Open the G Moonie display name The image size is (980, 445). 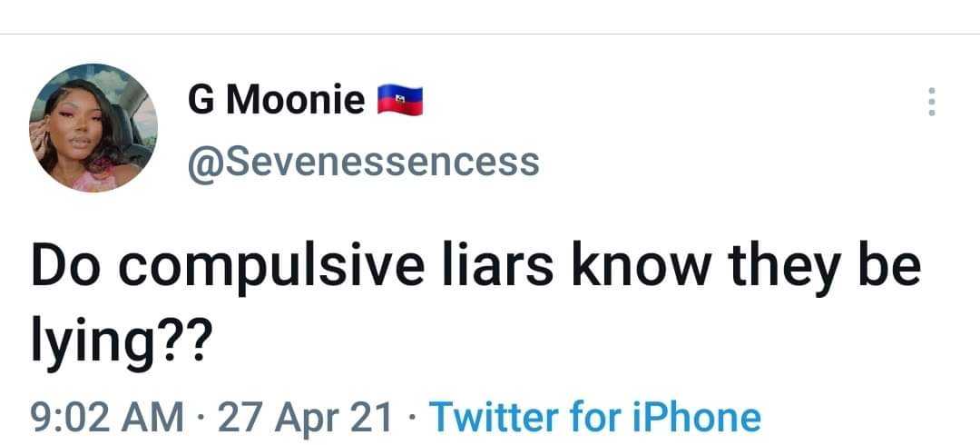pyautogui.click(x=277, y=100)
